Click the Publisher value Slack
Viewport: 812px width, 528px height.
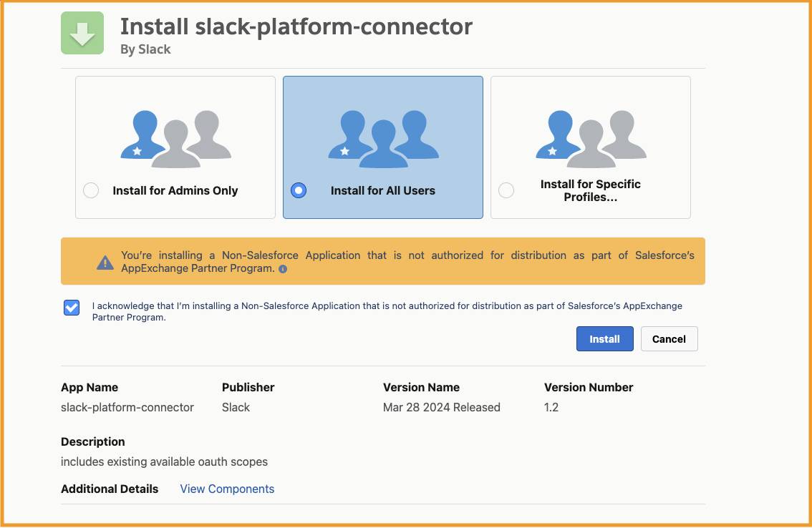236,407
